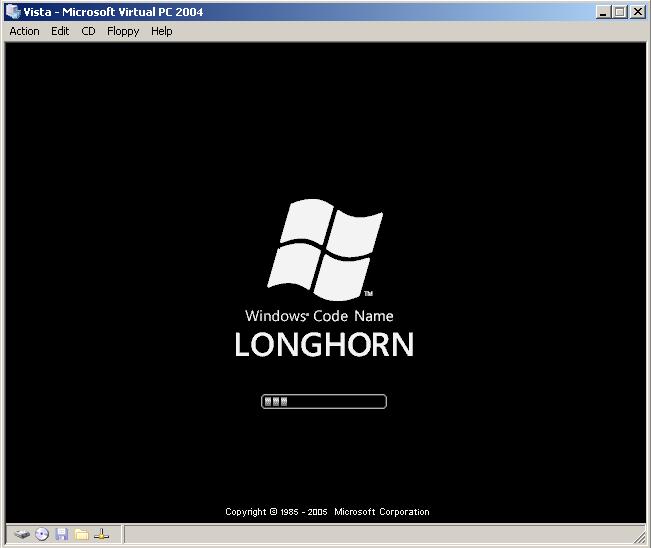Click the floppy disk status icon

tap(62, 534)
